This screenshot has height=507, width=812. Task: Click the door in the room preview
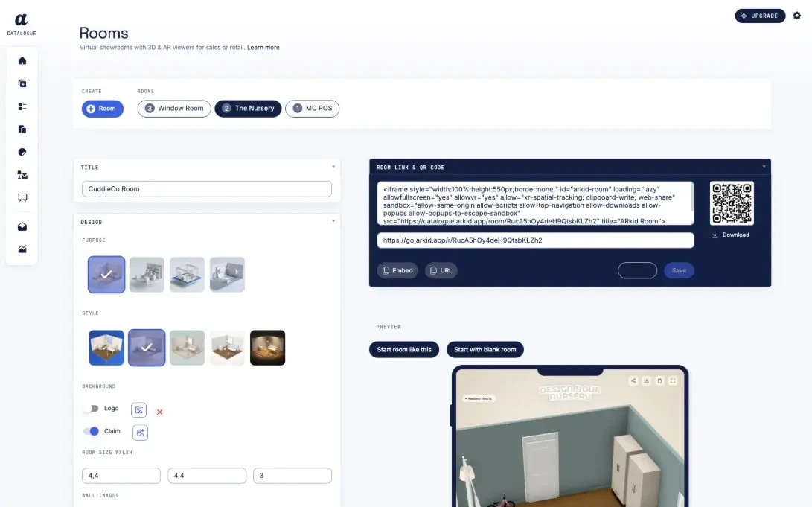point(540,466)
